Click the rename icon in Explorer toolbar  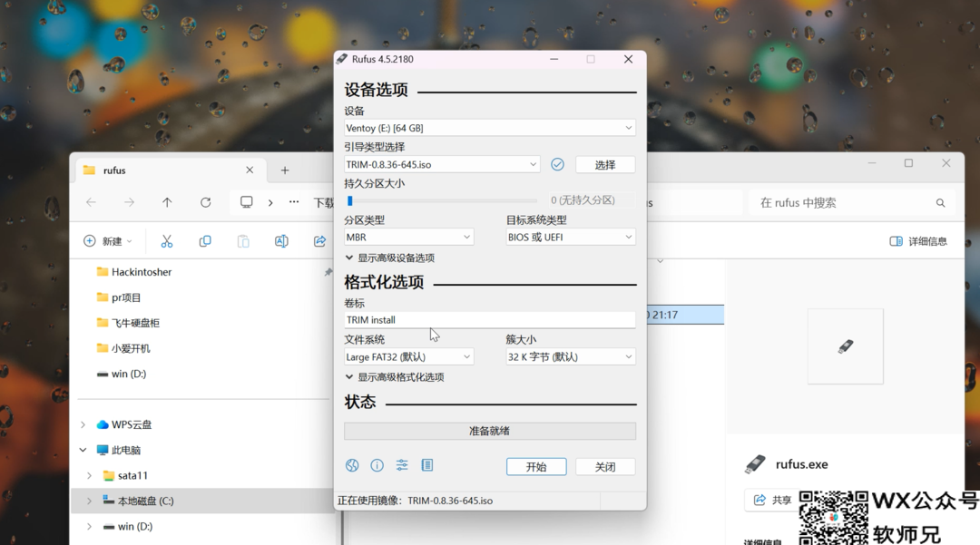(x=281, y=241)
